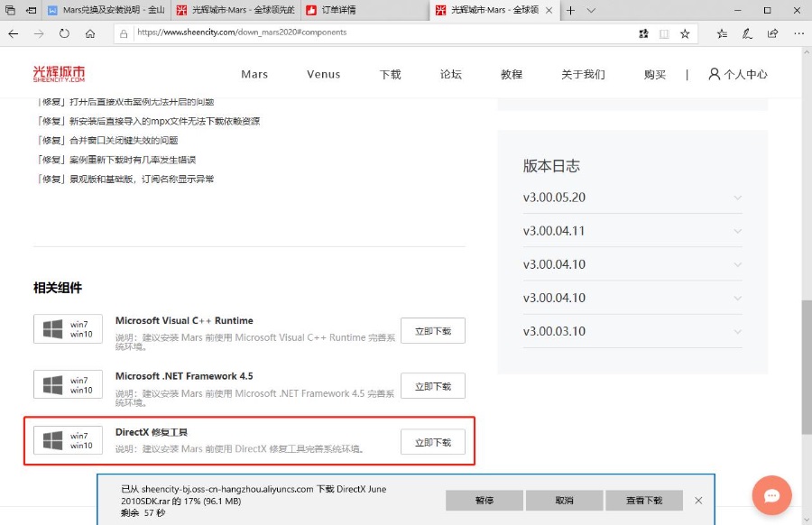The height and width of the screenshot is (525, 812).
Task: Download DirectX 修复工具 with 立即下载
Action: click(433, 442)
